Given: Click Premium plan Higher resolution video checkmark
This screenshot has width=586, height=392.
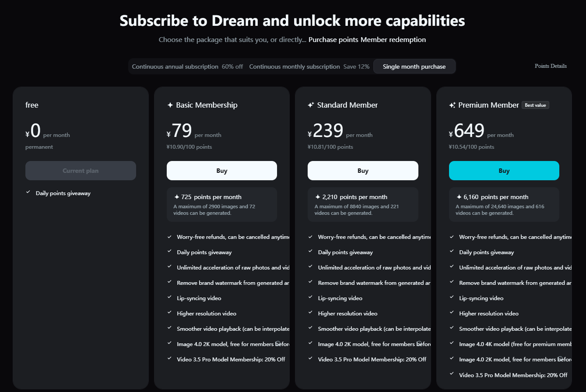Looking at the screenshot, I should [452, 312].
